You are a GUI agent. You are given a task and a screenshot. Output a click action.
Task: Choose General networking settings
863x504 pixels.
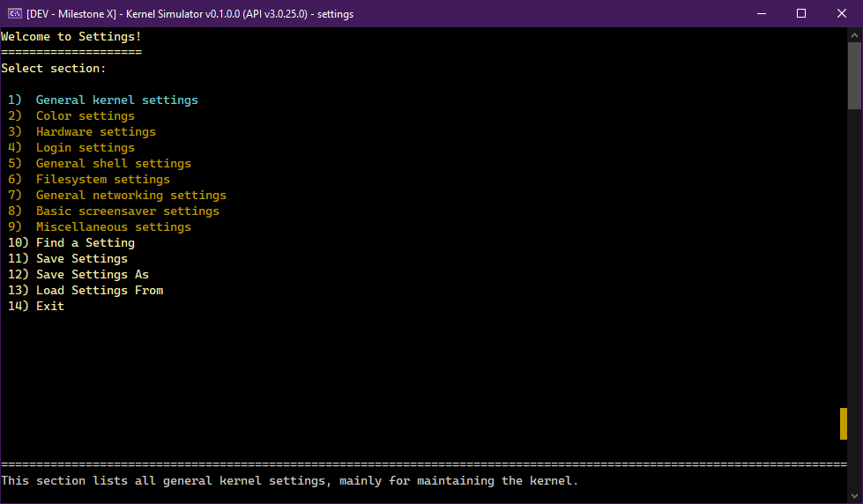click(x=130, y=196)
